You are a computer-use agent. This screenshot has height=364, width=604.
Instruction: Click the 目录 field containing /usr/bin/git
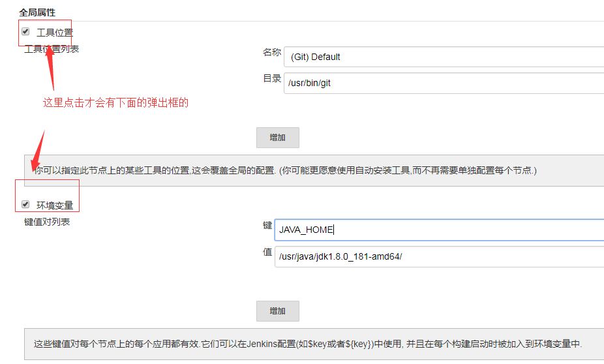point(444,83)
